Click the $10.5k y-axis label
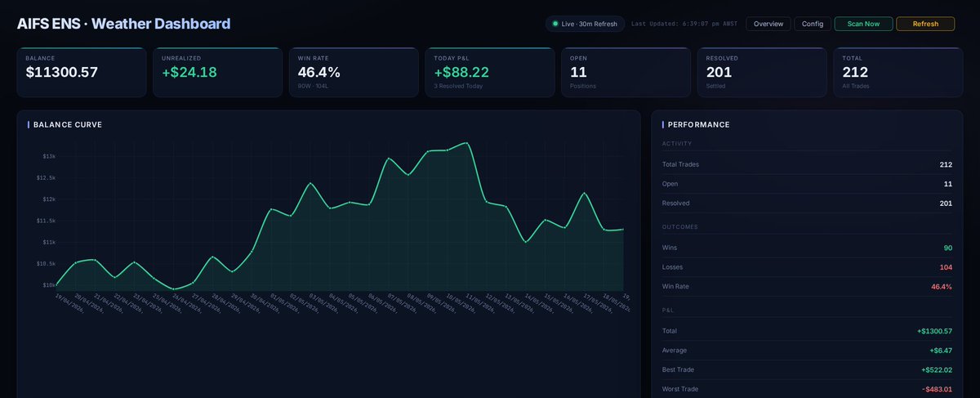Viewport: 980px width, 398px height. coord(47,263)
